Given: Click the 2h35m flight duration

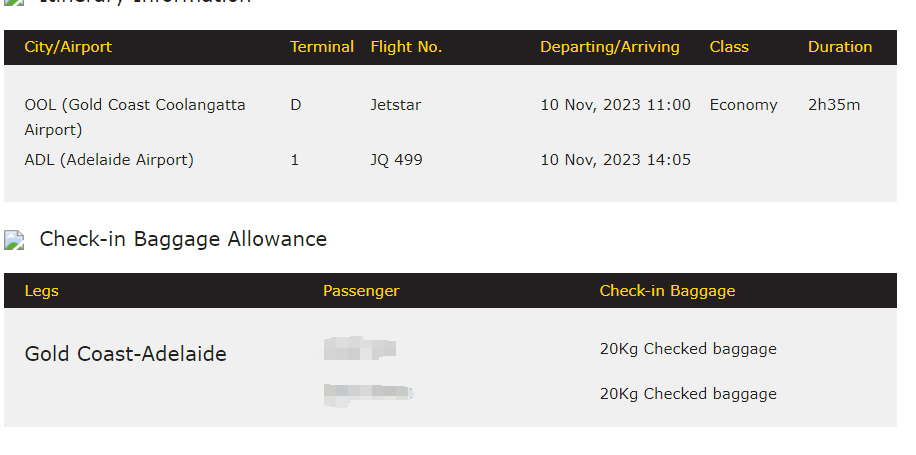Looking at the screenshot, I should 834,105.
